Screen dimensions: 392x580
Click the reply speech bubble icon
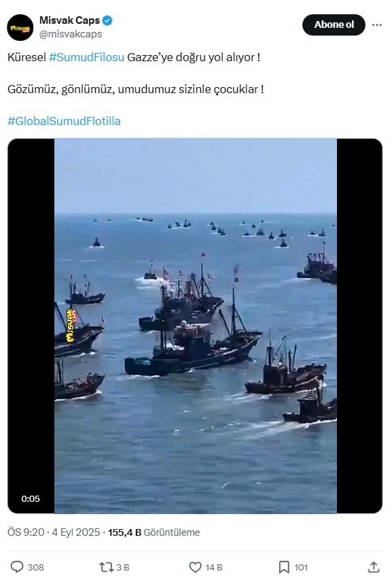(x=16, y=566)
